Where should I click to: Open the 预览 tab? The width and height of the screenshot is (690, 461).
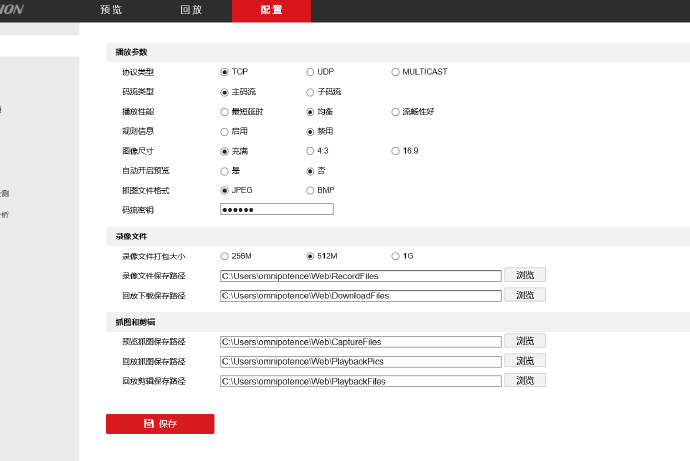tap(111, 10)
